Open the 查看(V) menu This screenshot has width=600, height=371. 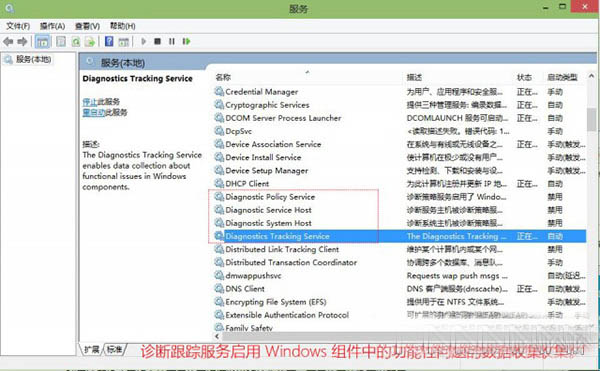pyautogui.click(x=87, y=26)
